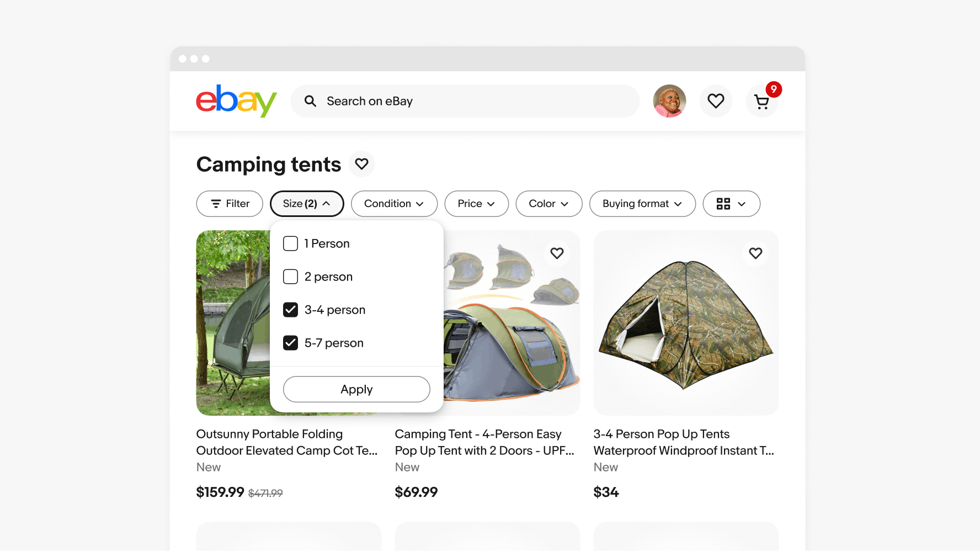Uncheck the 5-7 person checkbox
This screenshot has height=551, width=980.
(290, 343)
